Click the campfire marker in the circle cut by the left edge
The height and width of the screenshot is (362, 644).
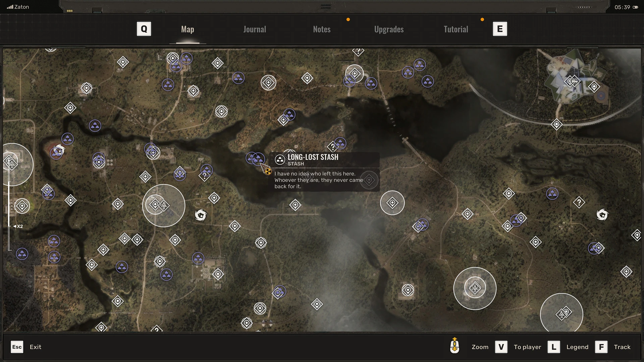12,164
